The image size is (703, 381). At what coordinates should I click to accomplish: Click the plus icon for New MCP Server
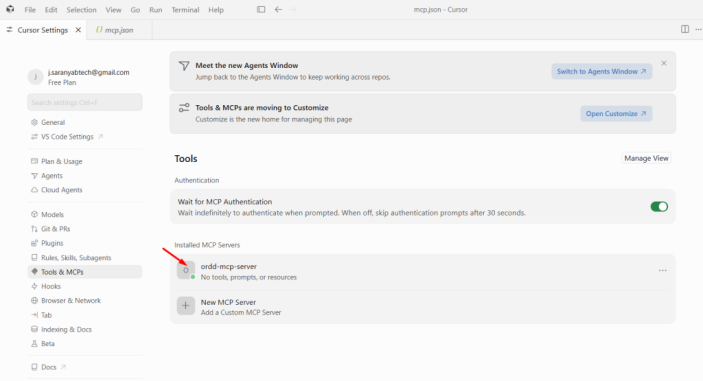click(x=186, y=306)
